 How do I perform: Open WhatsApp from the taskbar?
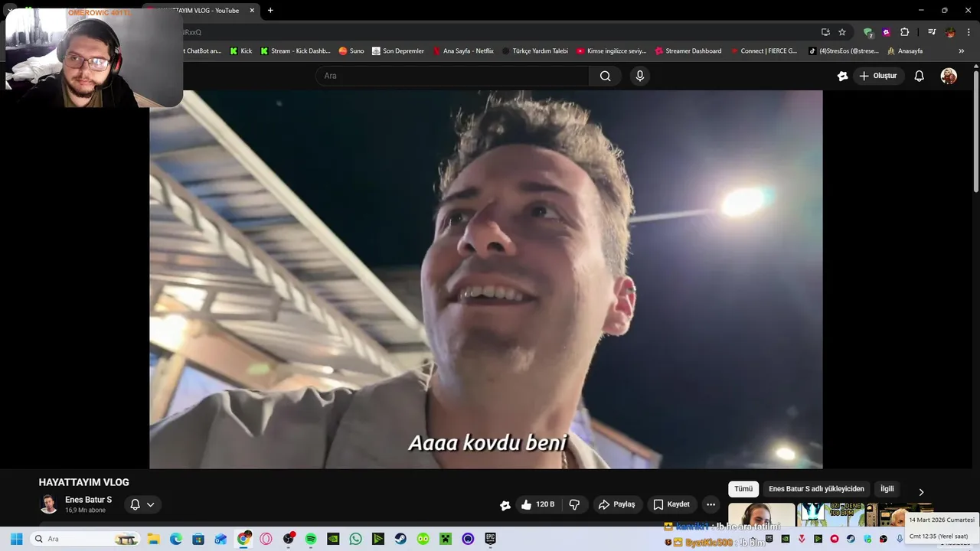point(356,539)
